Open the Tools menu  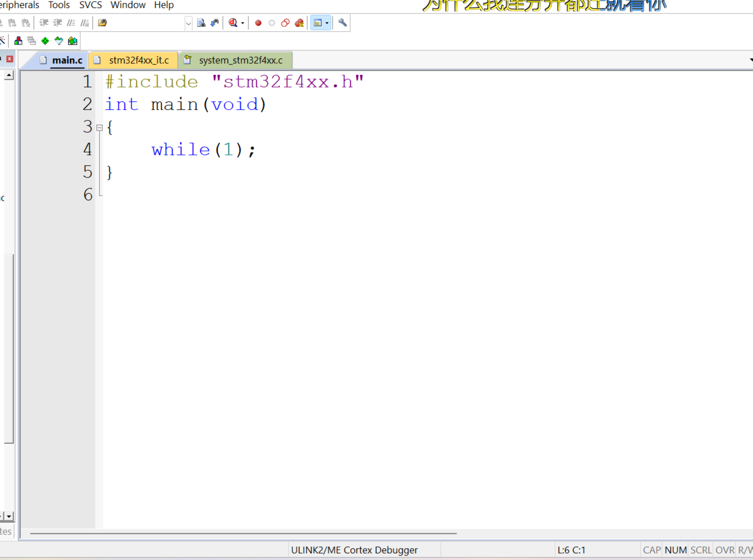point(59,5)
